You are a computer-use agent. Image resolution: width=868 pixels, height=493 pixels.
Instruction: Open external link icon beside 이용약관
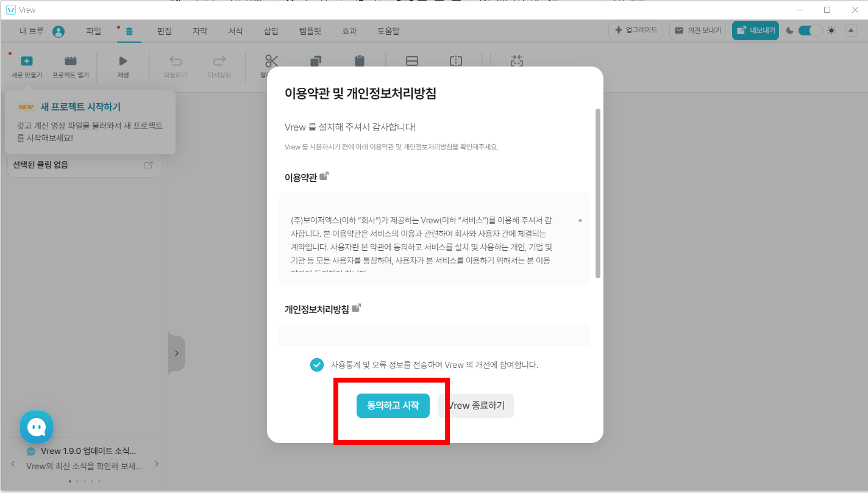click(x=324, y=176)
